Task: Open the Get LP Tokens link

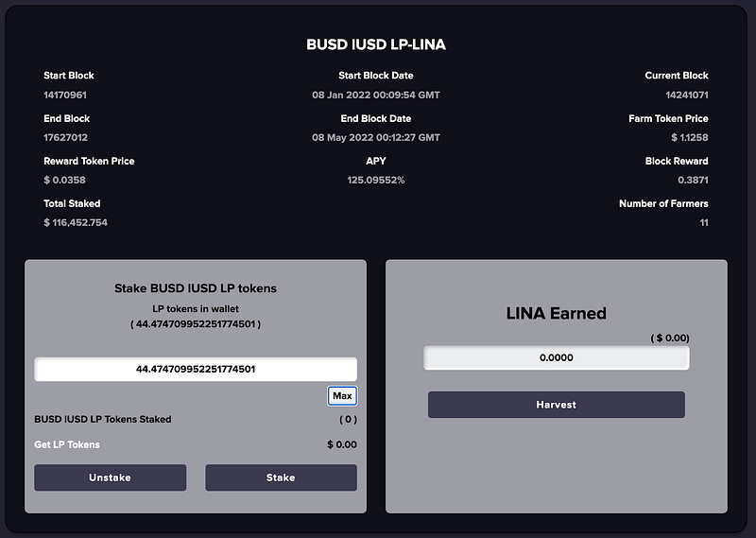Action: (67, 445)
